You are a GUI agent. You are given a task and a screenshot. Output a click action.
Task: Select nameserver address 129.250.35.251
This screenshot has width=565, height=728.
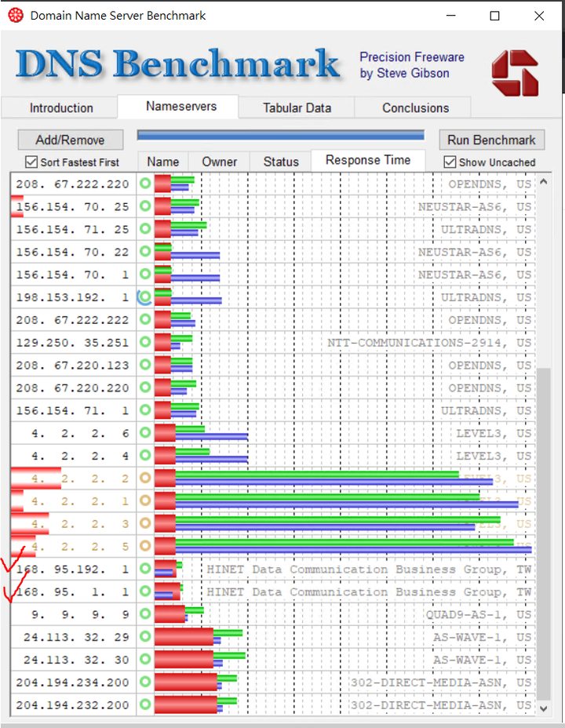[x=72, y=343]
